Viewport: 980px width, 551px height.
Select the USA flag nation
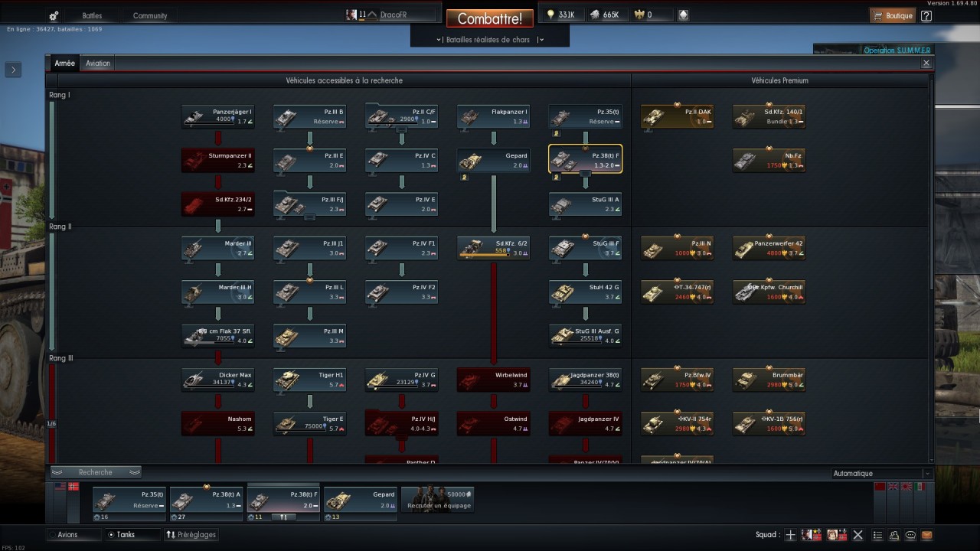click(60, 487)
